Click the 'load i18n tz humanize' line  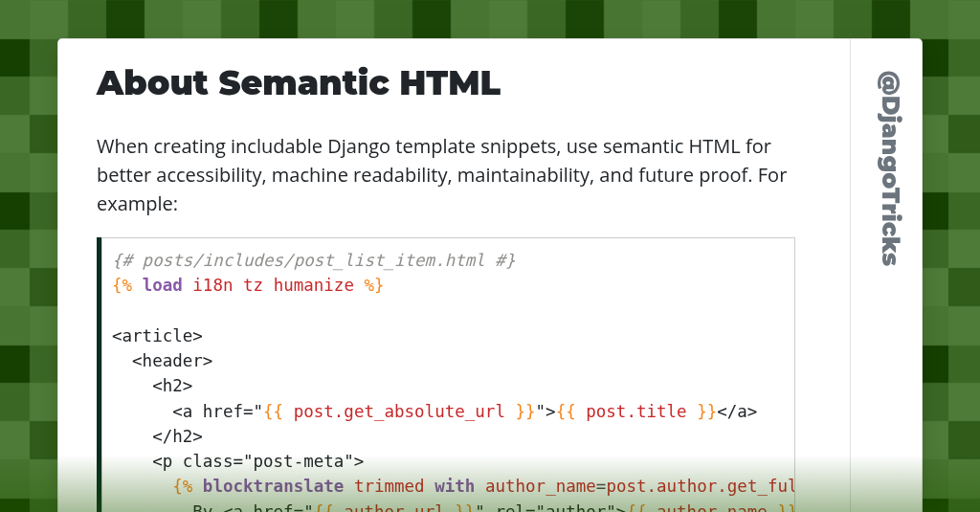pos(248,285)
